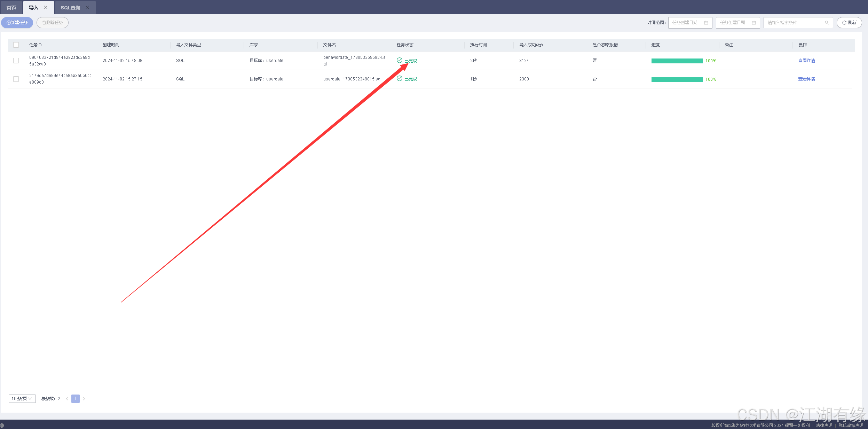Image resolution: width=868 pixels, height=429 pixels.
Task: Click the globe icon in bottom-left corner
Action: (2, 425)
